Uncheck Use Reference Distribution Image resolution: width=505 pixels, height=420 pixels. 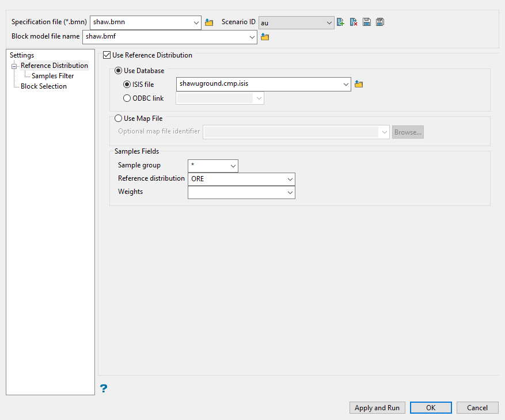click(x=107, y=56)
